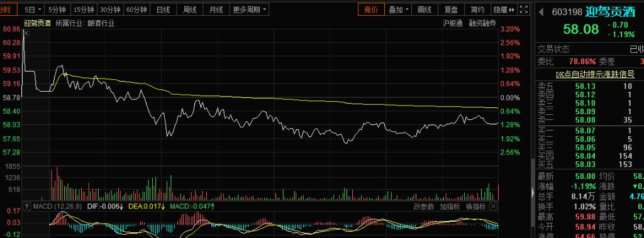Select the 60分钟 chart period
This screenshot has width=644, height=238.
pyautogui.click(x=136, y=9)
